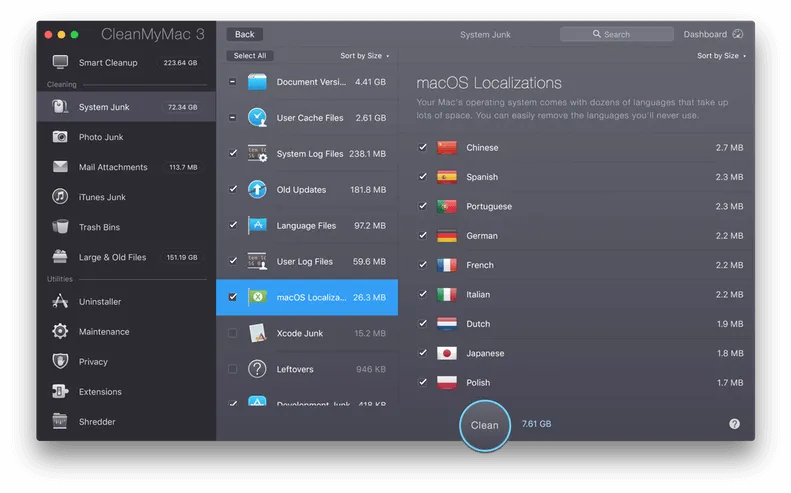Open Extensions icon in sidebar
The height and width of the screenshot is (493, 791).
pyautogui.click(x=60, y=391)
